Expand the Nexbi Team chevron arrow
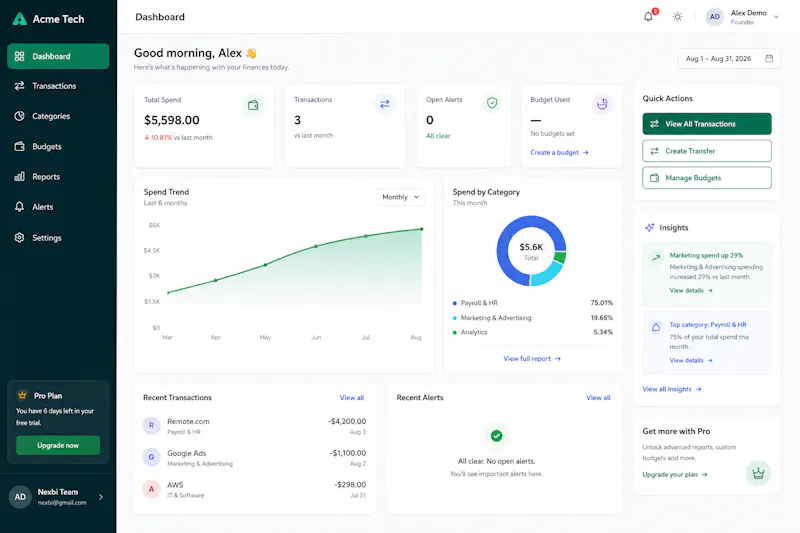Viewport: 800px width, 533px height. tap(101, 497)
